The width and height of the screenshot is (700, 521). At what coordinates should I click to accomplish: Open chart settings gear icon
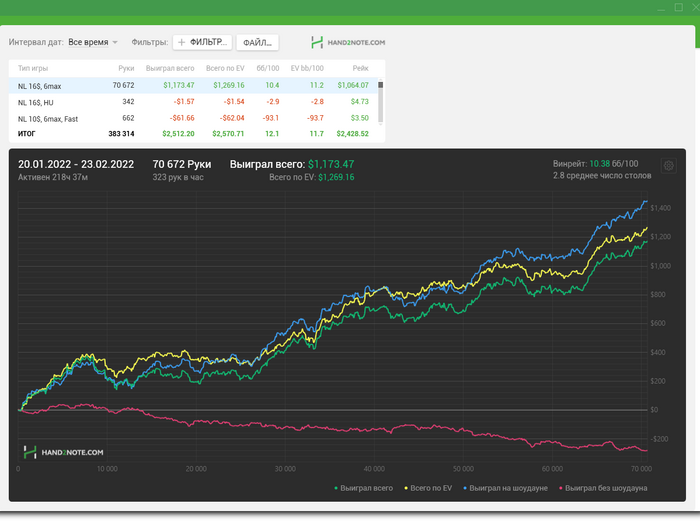[668, 166]
